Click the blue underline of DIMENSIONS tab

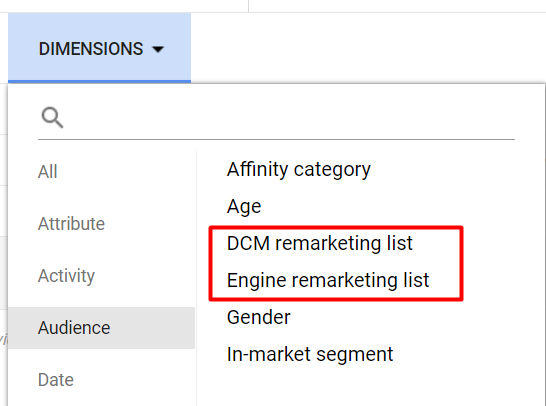pyautogui.click(x=100, y=81)
